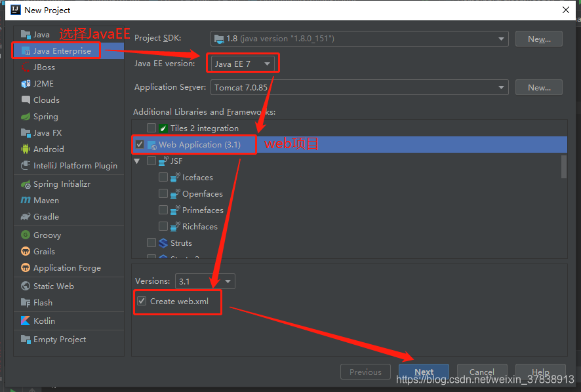581x392 pixels.
Task: Click the Flash icon
Action: tap(26, 303)
